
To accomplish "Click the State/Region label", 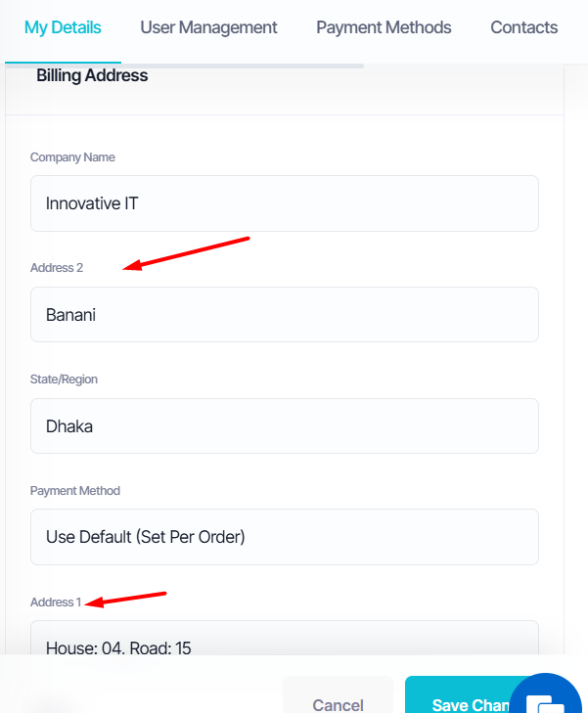I will pyautogui.click(x=64, y=379).
